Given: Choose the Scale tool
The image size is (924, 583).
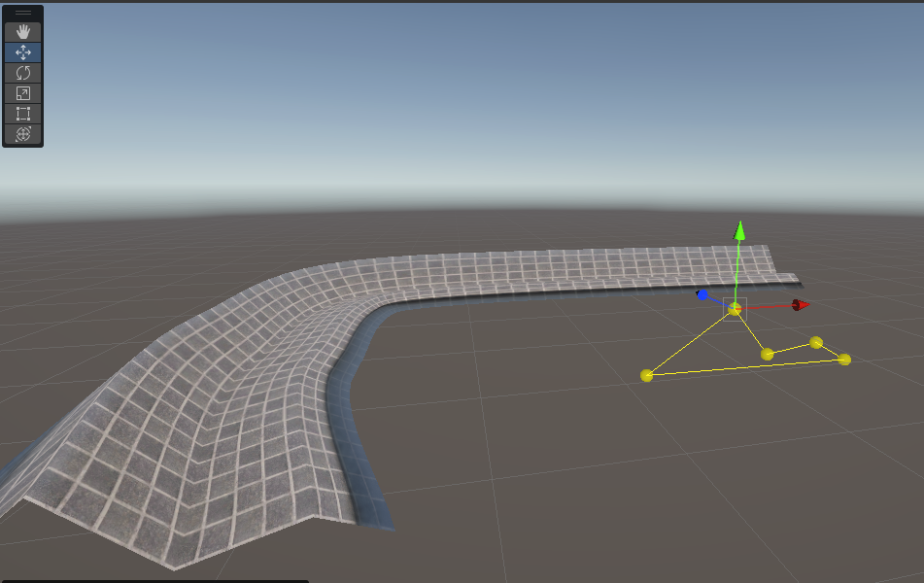Looking at the screenshot, I should point(23,93).
